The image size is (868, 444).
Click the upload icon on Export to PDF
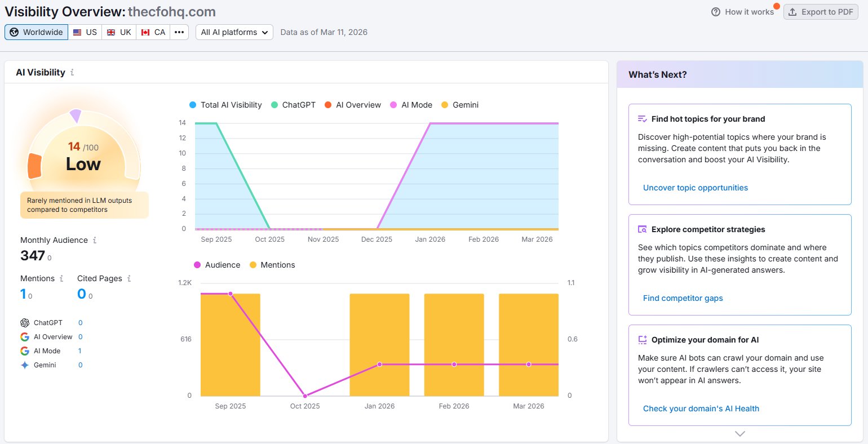coord(792,12)
